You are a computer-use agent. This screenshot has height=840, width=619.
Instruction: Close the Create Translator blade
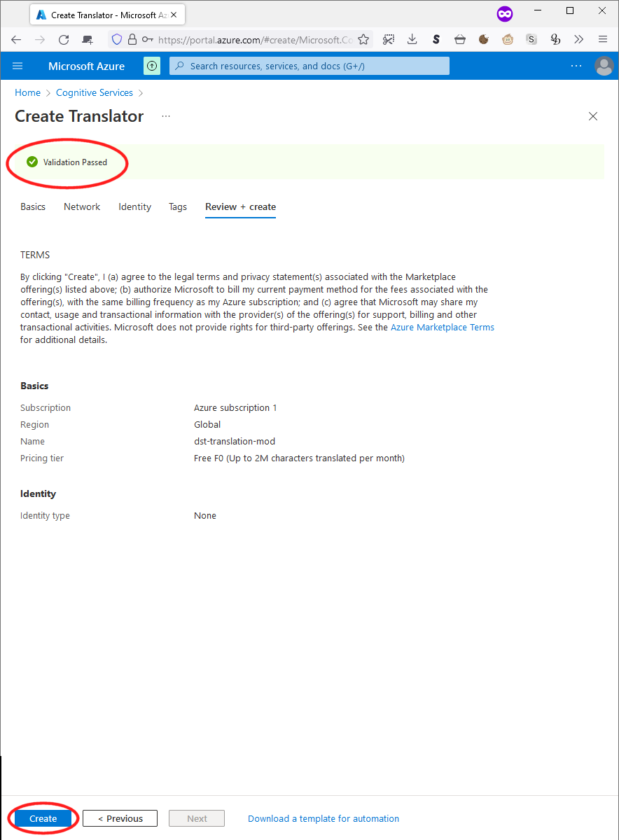point(593,116)
